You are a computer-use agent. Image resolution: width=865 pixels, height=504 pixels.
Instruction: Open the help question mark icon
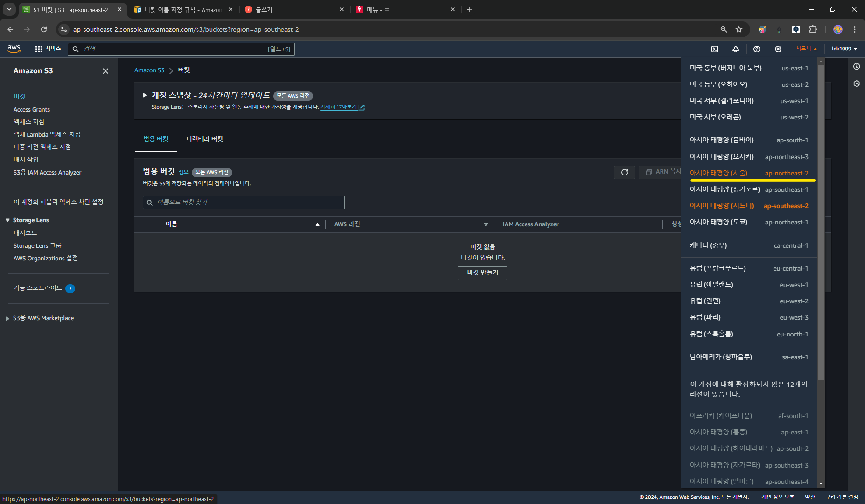(x=757, y=49)
